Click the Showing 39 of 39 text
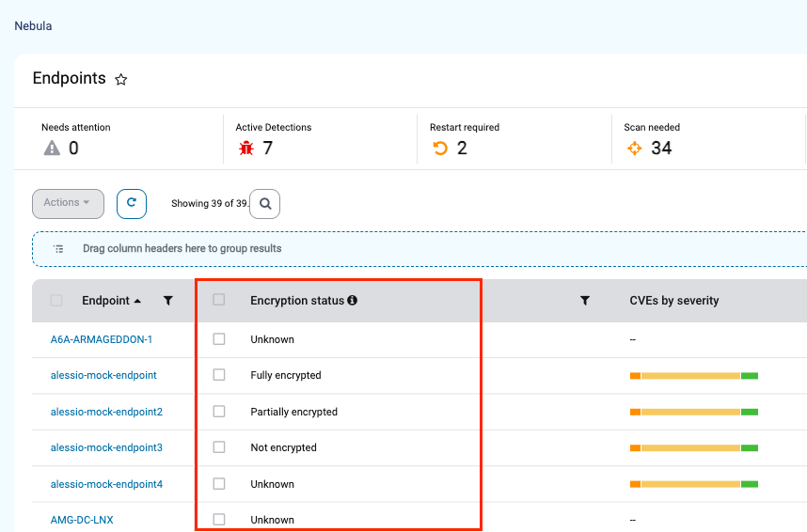Viewport: 807px width, 532px height. click(x=210, y=204)
